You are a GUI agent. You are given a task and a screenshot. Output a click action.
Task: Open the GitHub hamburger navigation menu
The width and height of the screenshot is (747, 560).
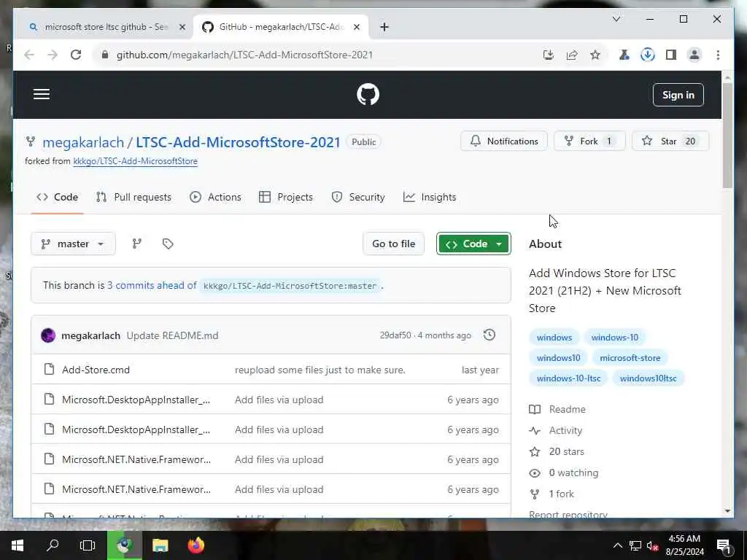point(42,94)
